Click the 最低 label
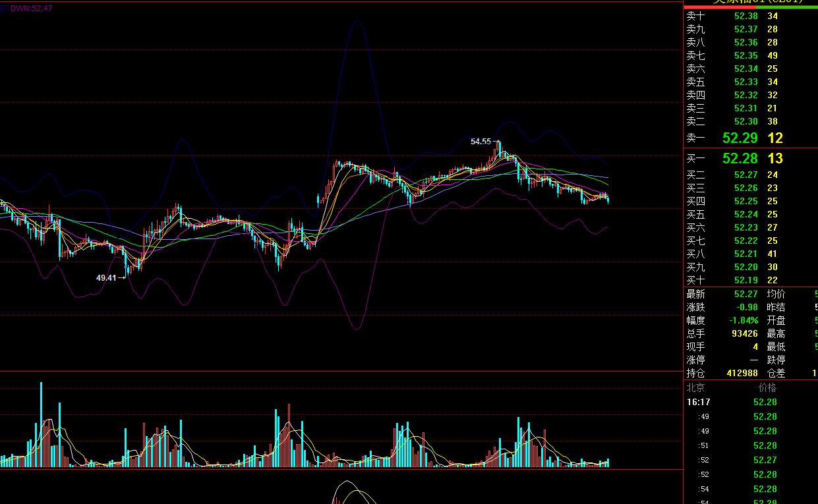 coord(776,347)
